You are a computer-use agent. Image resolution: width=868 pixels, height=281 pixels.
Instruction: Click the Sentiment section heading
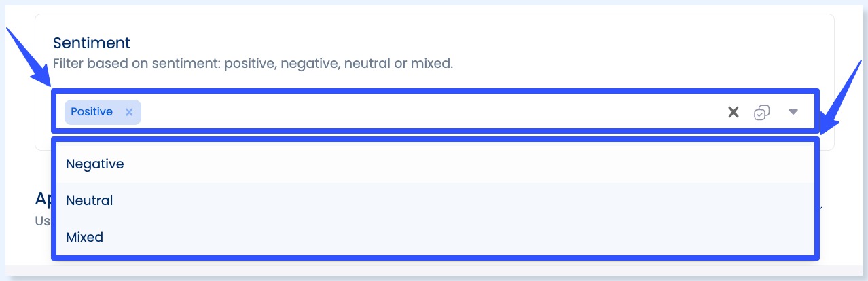[92, 43]
